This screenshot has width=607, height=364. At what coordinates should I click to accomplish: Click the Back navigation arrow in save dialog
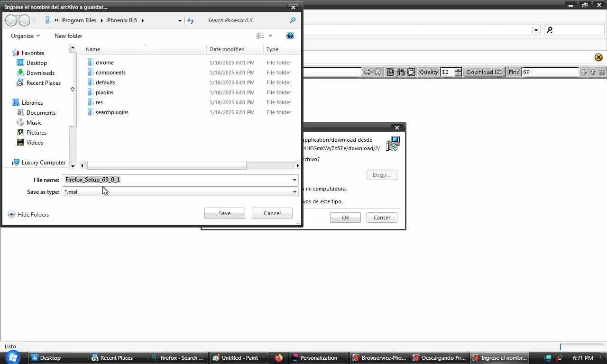pos(11,20)
